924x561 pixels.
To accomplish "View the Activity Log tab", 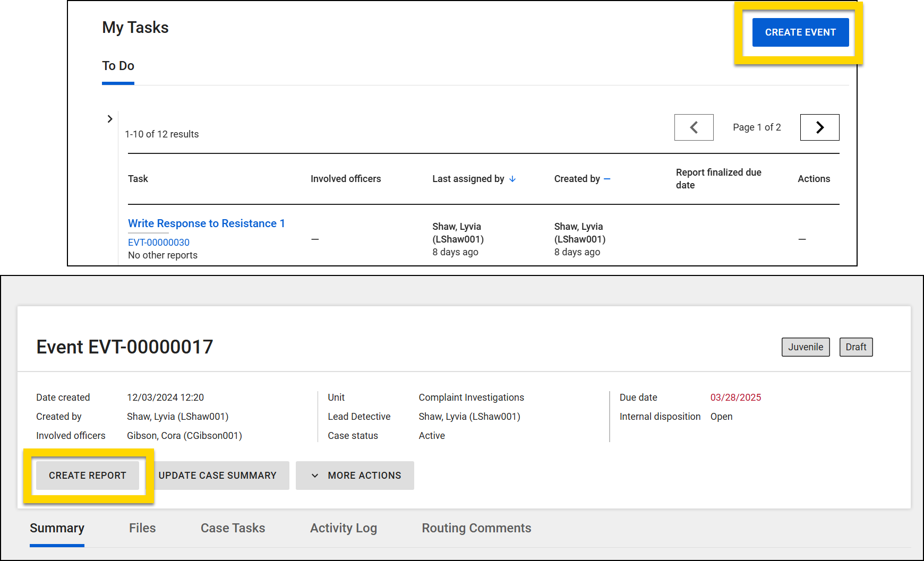I will click(x=343, y=528).
